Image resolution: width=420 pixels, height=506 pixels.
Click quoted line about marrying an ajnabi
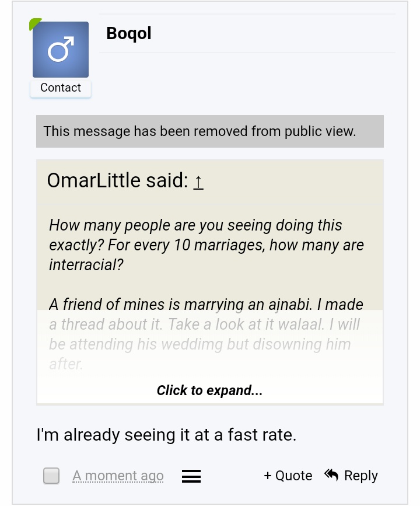click(206, 305)
